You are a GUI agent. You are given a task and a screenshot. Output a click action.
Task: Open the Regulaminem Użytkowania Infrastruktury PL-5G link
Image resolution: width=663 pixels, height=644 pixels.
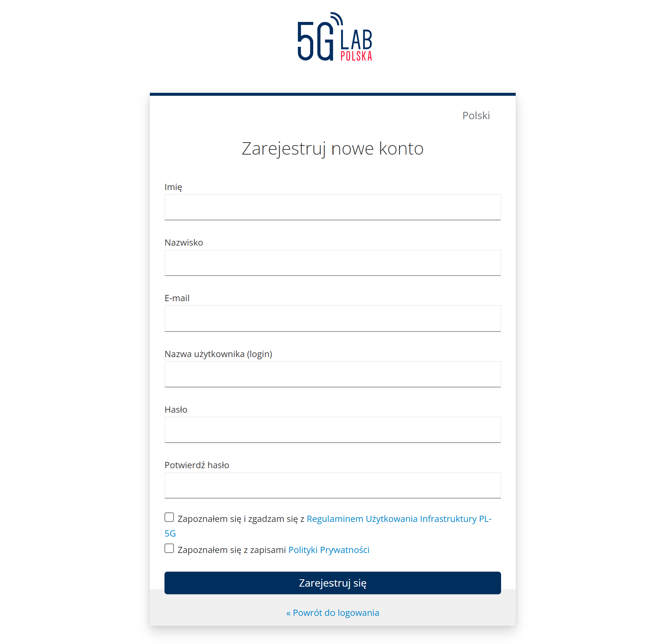(x=398, y=519)
